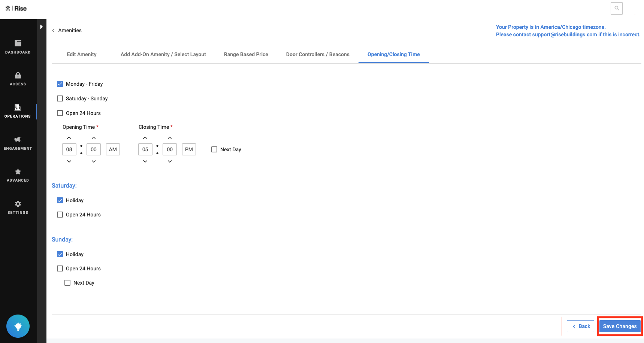Click the Sunday: section heading
Screen dimensions: 644x343
[x=62, y=240]
